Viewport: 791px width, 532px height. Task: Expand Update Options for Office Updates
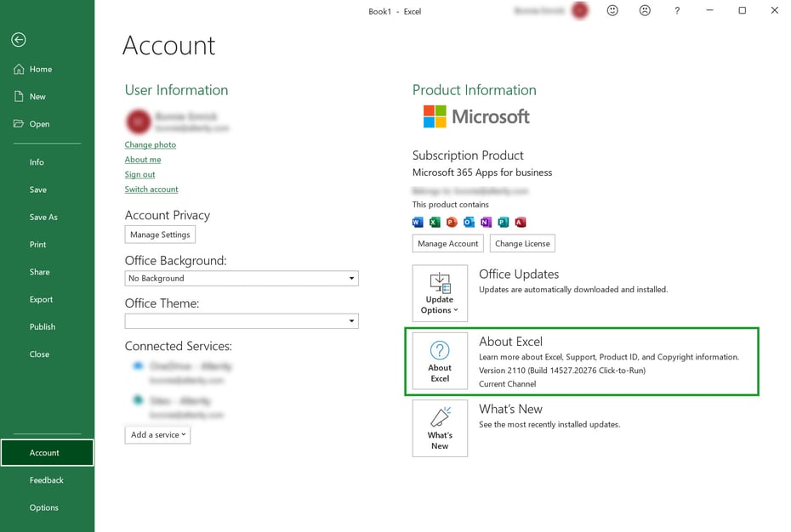pos(439,293)
